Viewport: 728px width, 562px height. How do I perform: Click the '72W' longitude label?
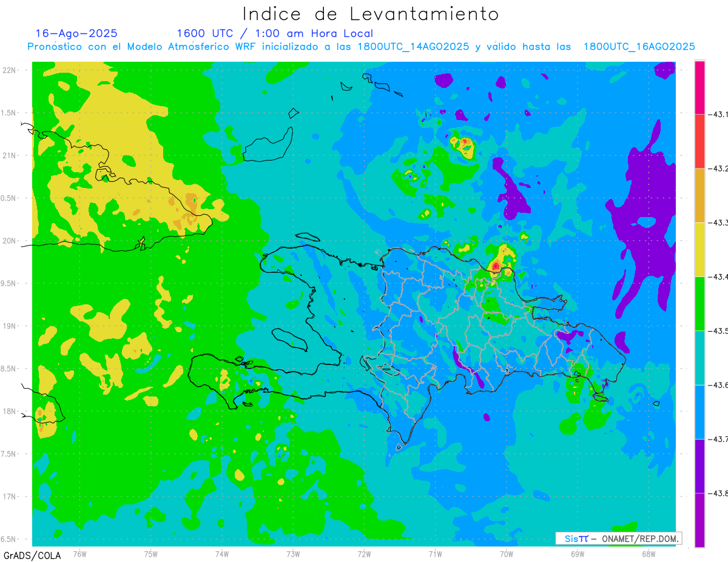364,554
